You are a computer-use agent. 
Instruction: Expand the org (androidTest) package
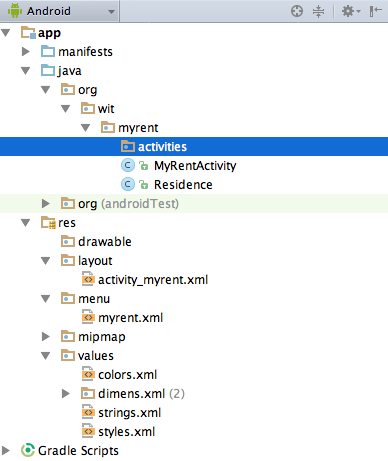(46, 204)
